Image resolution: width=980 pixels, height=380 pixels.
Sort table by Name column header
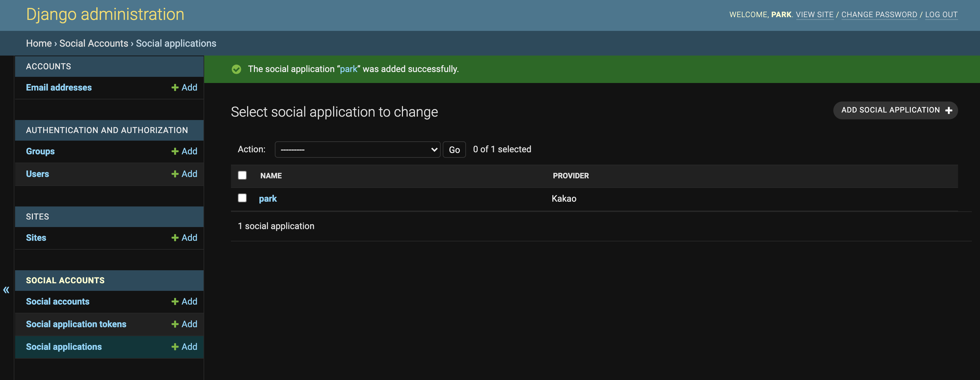pos(271,176)
